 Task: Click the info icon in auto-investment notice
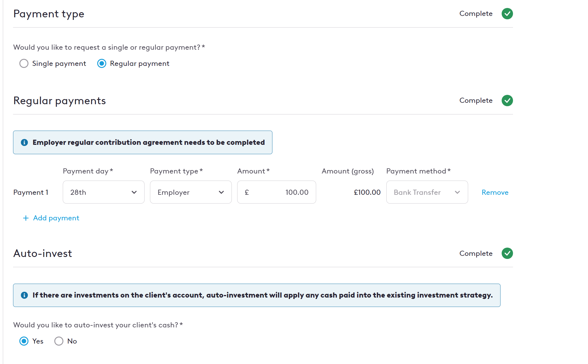[24, 295]
